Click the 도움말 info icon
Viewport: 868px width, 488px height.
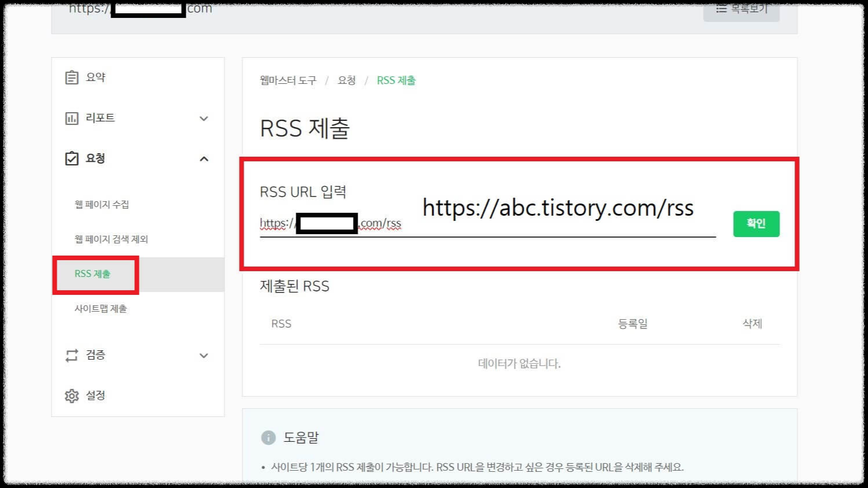point(268,438)
